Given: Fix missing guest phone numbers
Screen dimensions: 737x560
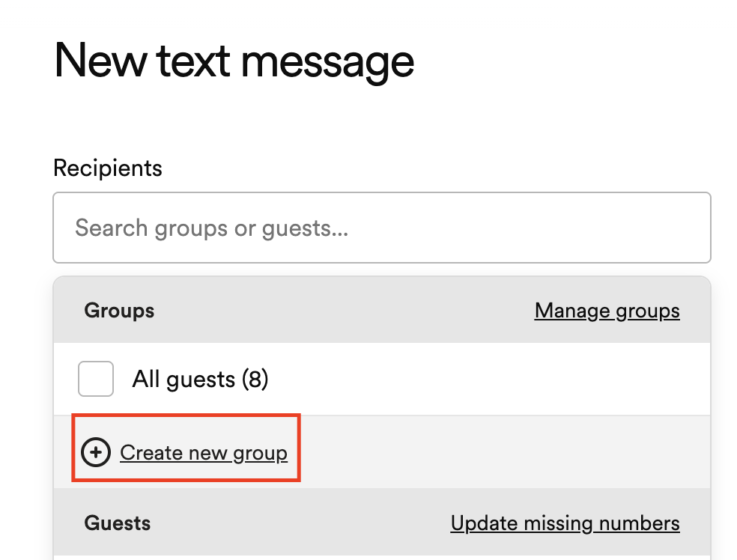Looking at the screenshot, I should click(565, 523).
